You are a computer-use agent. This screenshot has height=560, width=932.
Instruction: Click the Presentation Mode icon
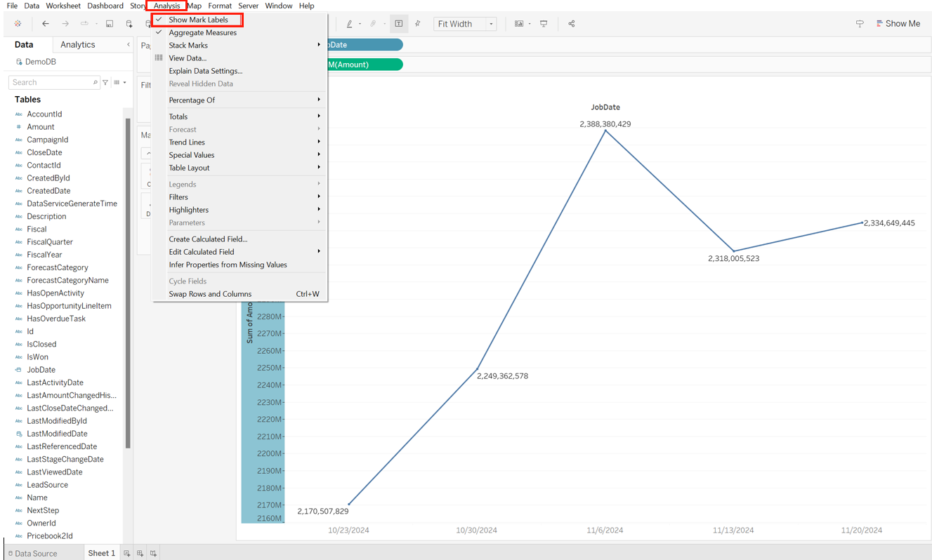(544, 23)
